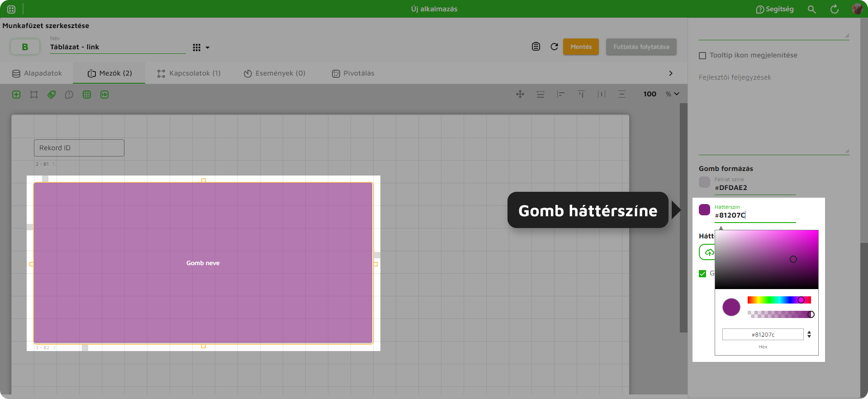Open Események (0) tab
The image size is (868, 399).
275,73
